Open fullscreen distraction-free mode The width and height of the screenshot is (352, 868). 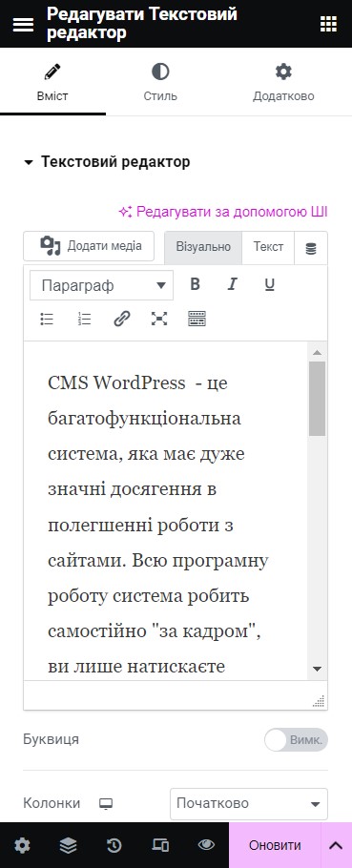pyautogui.click(x=159, y=319)
